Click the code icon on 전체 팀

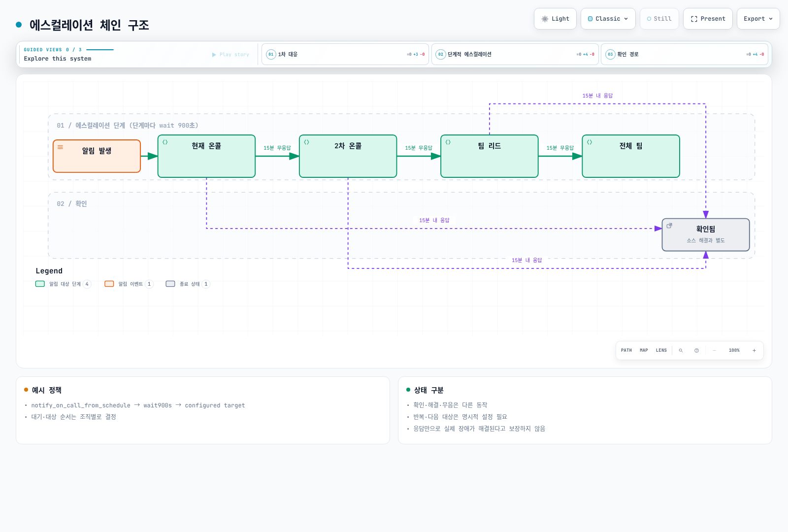590,142
